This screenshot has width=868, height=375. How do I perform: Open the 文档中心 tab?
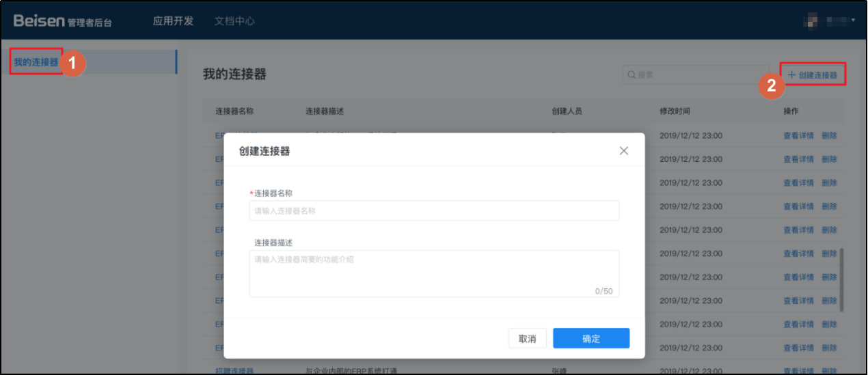(x=234, y=21)
